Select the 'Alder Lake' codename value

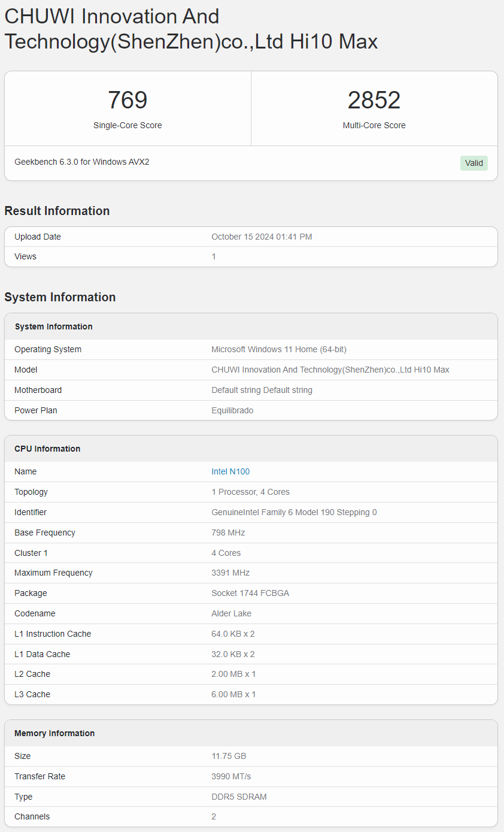tap(232, 613)
